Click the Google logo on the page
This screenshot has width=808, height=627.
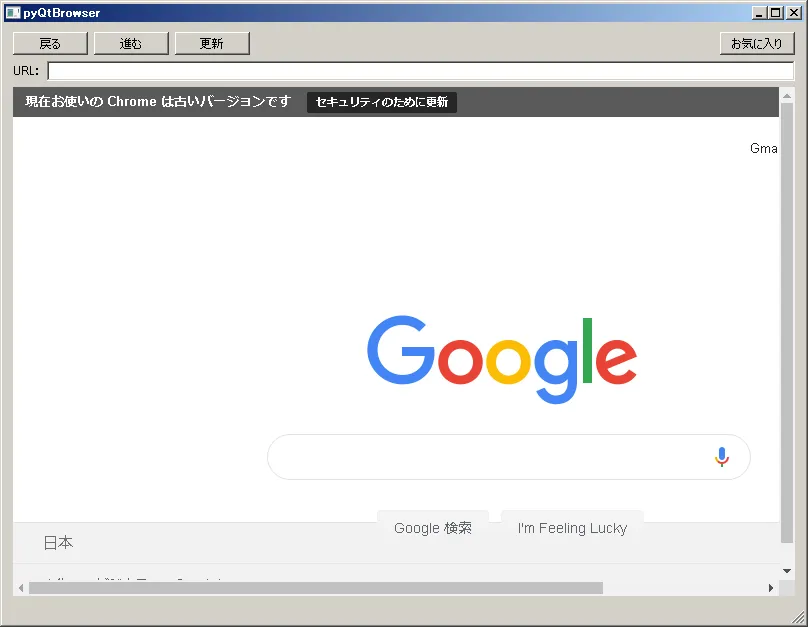pos(501,358)
